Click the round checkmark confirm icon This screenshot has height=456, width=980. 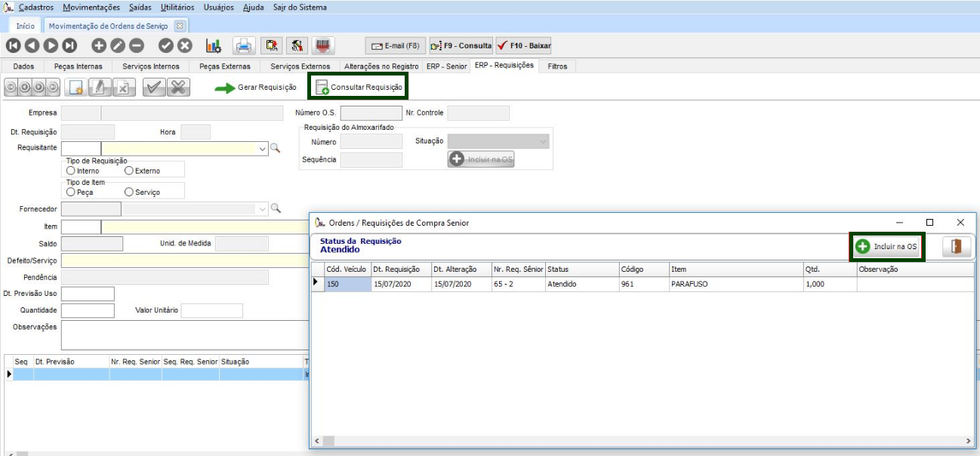pos(166,45)
